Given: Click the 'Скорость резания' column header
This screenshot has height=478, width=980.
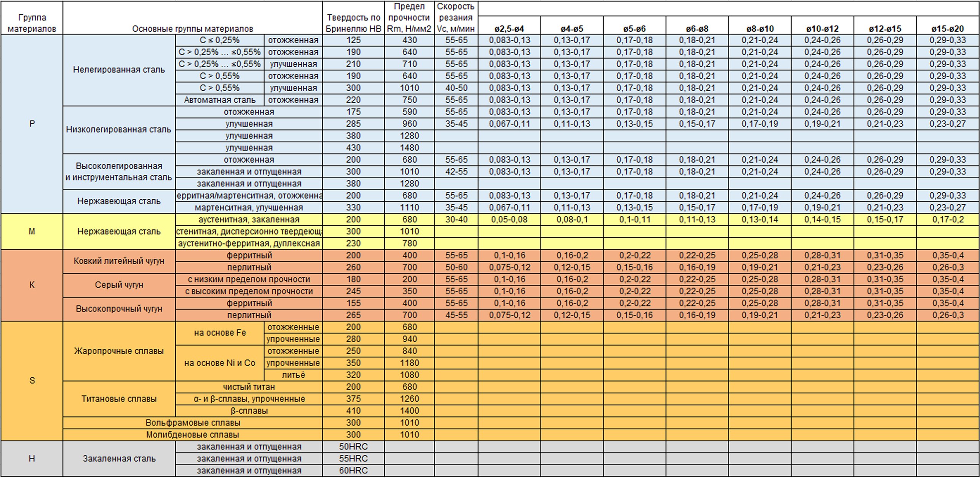Looking at the screenshot, I should tap(456, 18).
